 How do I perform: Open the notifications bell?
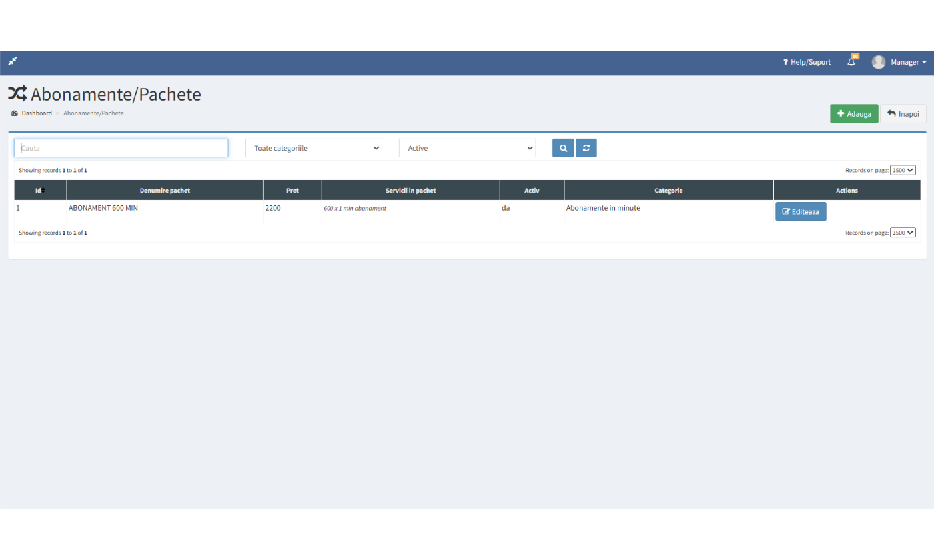[851, 62]
